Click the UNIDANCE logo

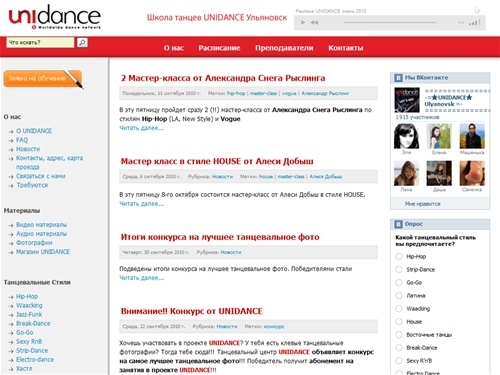click(54, 17)
